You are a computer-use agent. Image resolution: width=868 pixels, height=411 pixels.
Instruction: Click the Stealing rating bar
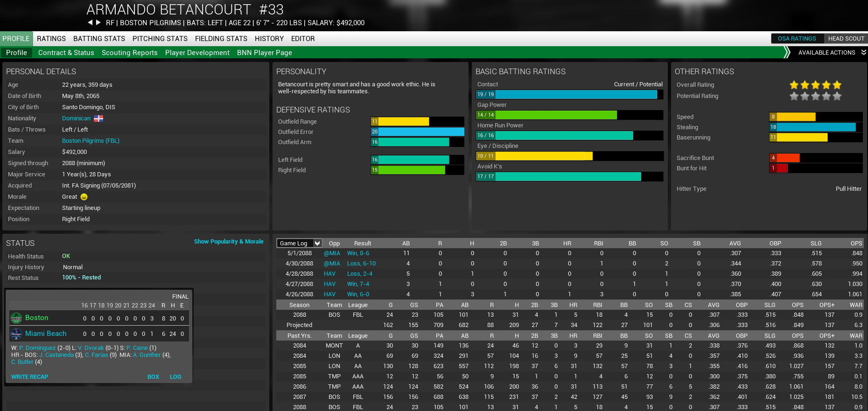point(816,127)
